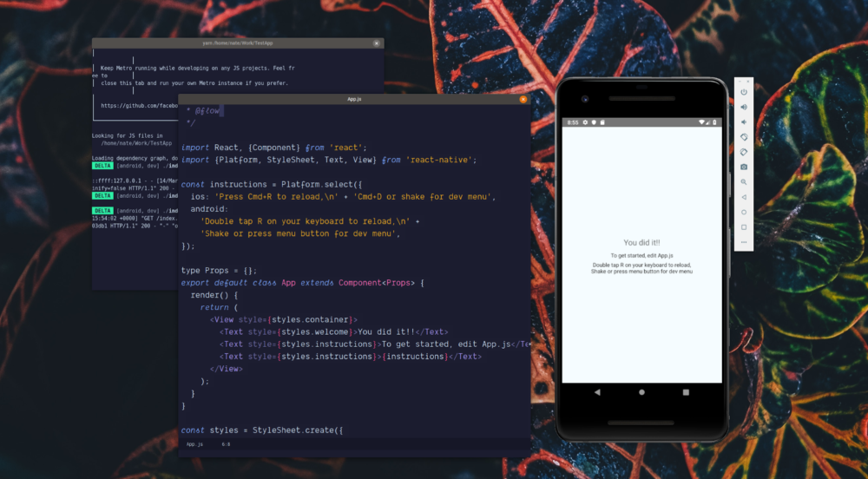The width and height of the screenshot is (868, 479).
Task: Tap the Android back navigation button on phone
Action: [x=597, y=392]
